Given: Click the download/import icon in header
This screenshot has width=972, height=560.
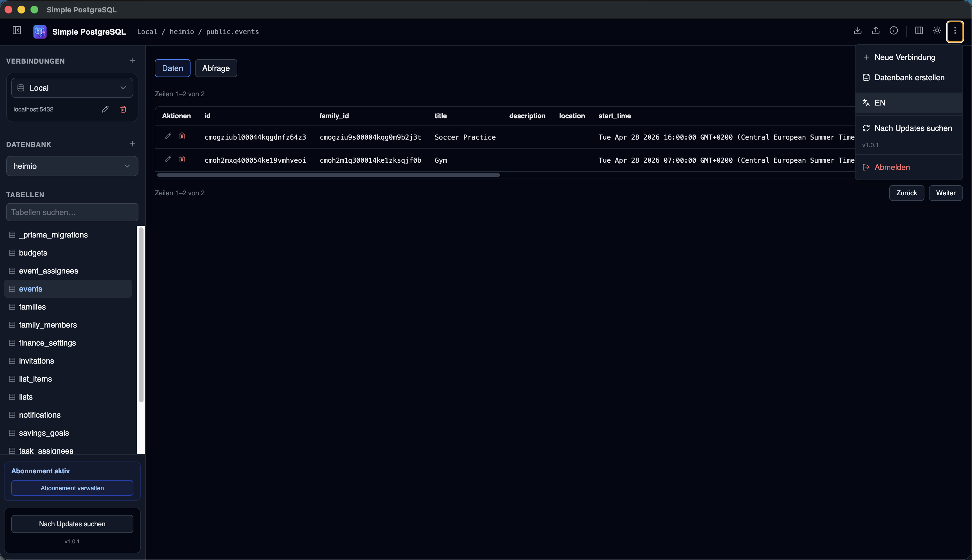Looking at the screenshot, I should click(x=857, y=30).
